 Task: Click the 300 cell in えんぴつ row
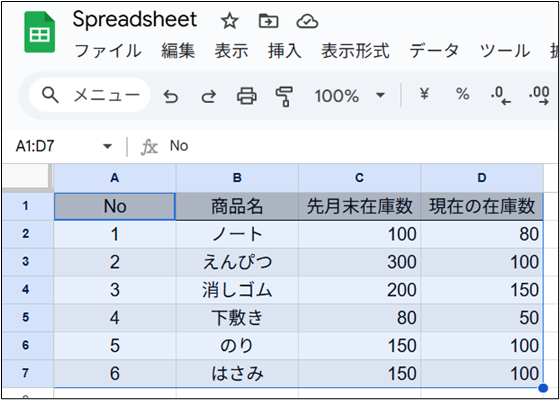360,262
